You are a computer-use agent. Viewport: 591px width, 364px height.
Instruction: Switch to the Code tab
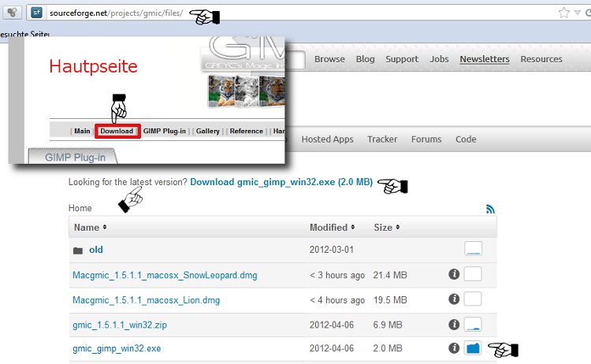(x=466, y=139)
